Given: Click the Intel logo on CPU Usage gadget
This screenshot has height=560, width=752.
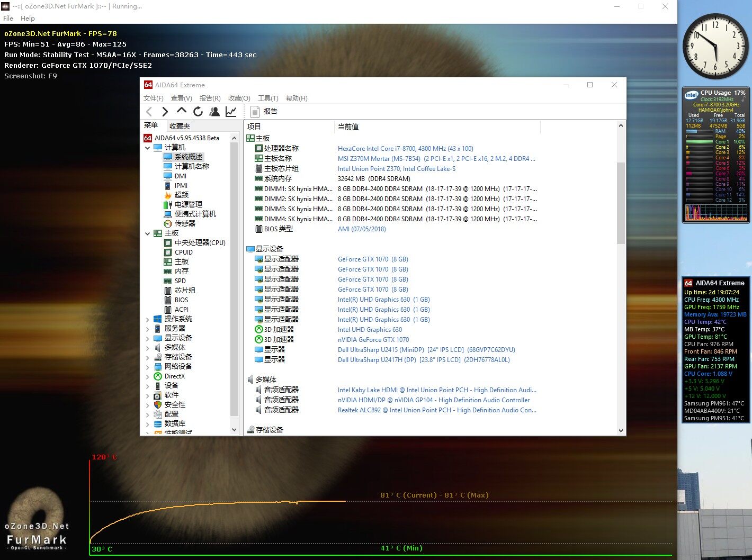Looking at the screenshot, I should click(691, 95).
